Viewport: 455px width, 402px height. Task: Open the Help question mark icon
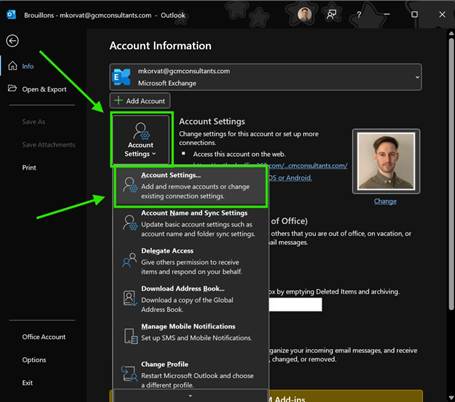point(359,15)
